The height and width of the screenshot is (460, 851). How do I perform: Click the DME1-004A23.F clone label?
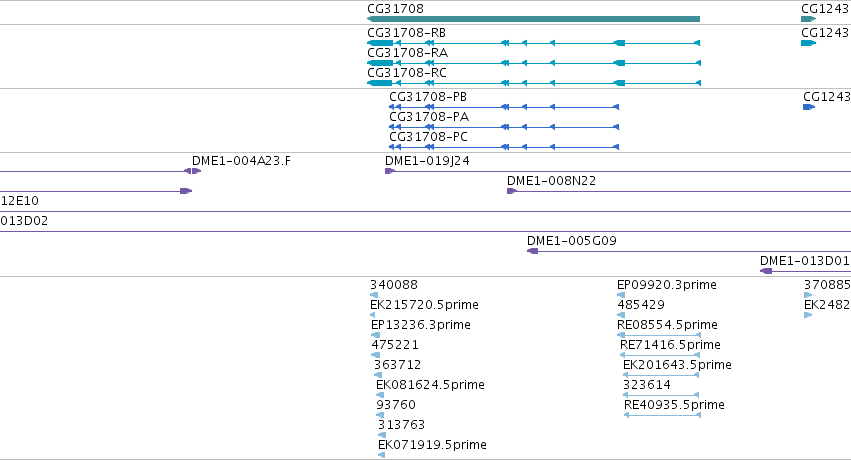pos(241,161)
